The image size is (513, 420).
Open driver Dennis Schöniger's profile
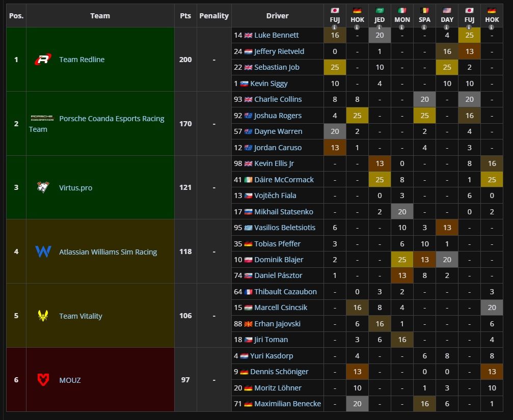coord(279,372)
